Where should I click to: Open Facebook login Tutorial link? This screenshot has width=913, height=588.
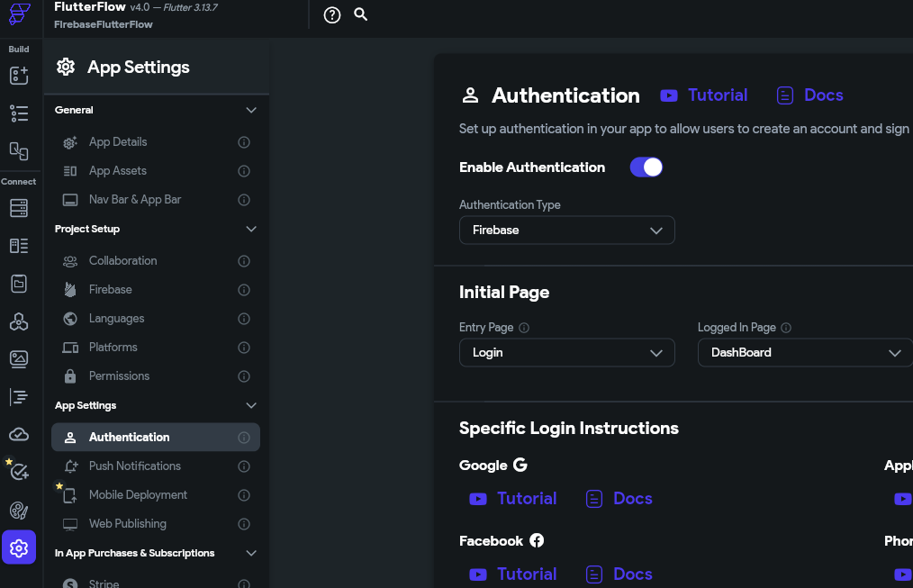pyautogui.click(x=513, y=574)
